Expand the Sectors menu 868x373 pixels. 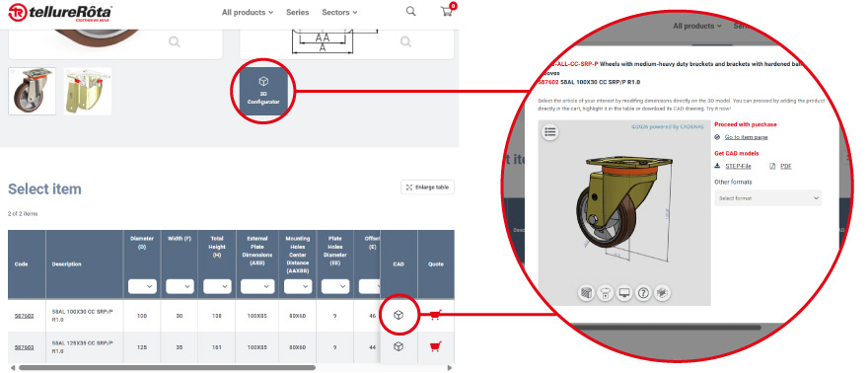point(339,12)
